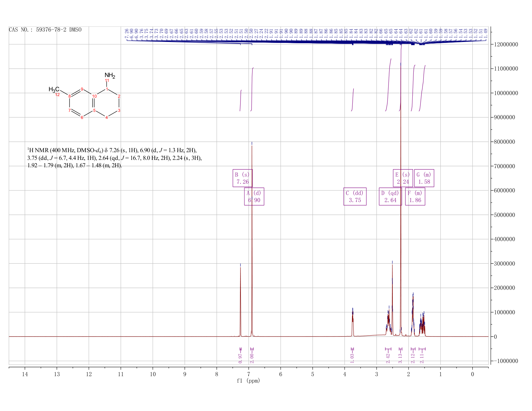Click the 0 ppm axis tick label
This screenshot has height=411, width=532.
(472, 374)
